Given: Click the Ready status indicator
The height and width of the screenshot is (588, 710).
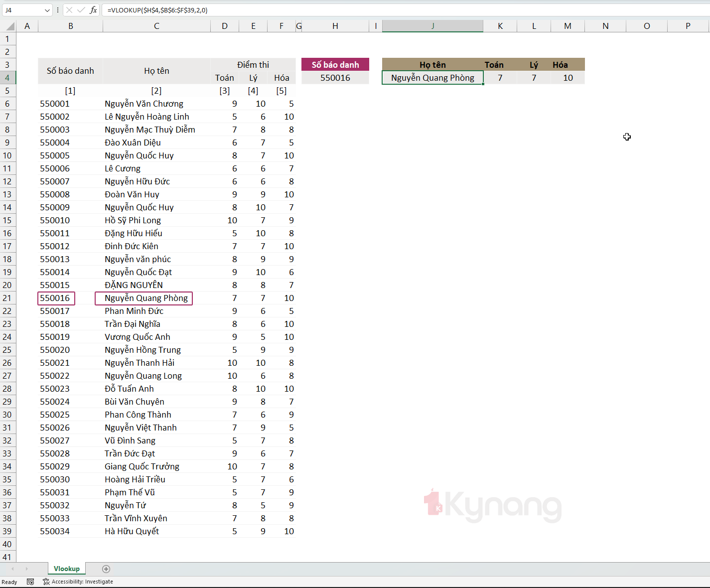Looking at the screenshot, I should click(9, 582).
